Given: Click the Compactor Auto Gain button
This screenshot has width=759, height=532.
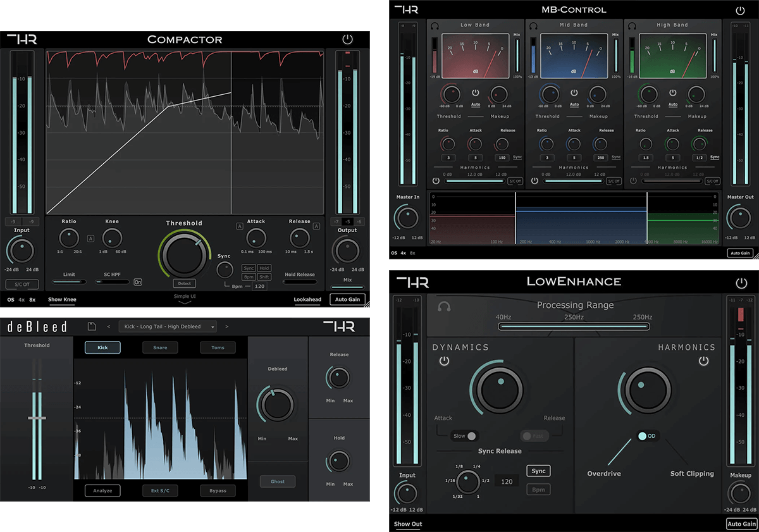Looking at the screenshot, I should click(x=347, y=300).
